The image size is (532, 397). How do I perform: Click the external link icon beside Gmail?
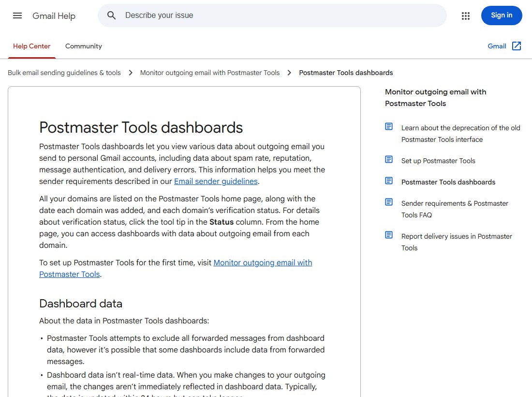coord(517,46)
